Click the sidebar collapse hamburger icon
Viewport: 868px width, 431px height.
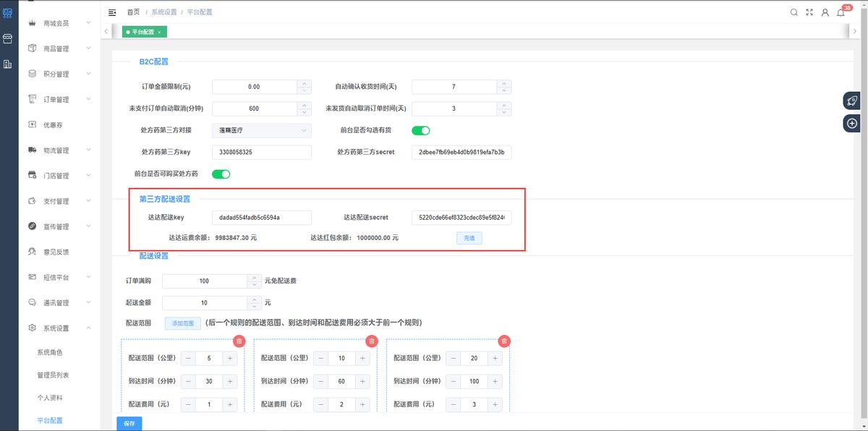[x=112, y=12]
